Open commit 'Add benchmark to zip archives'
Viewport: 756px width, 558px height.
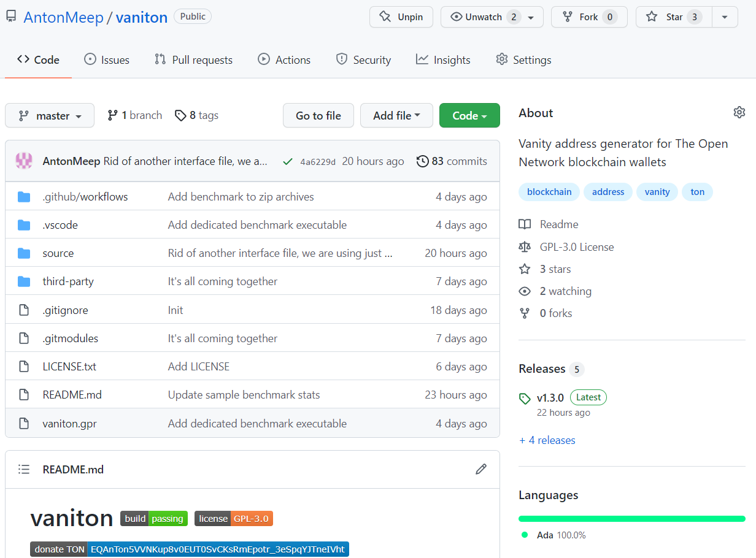tap(241, 197)
